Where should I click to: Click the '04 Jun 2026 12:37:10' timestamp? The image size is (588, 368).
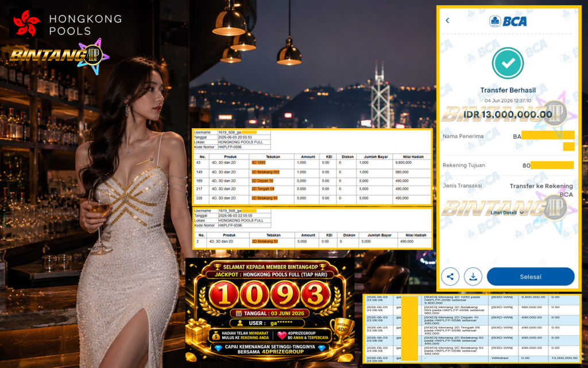508,101
